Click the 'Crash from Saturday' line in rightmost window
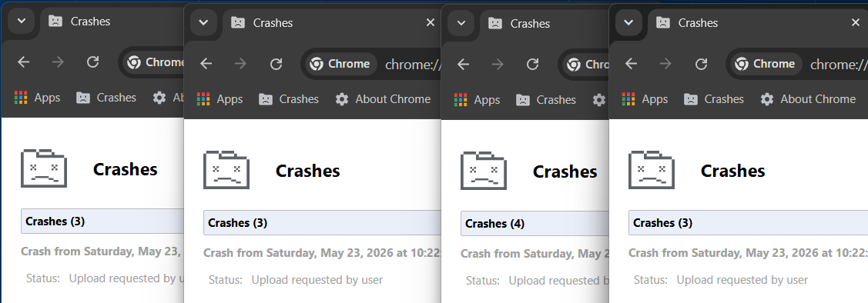This screenshot has width=868, height=303. pyautogui.click(x=748, y=253)
